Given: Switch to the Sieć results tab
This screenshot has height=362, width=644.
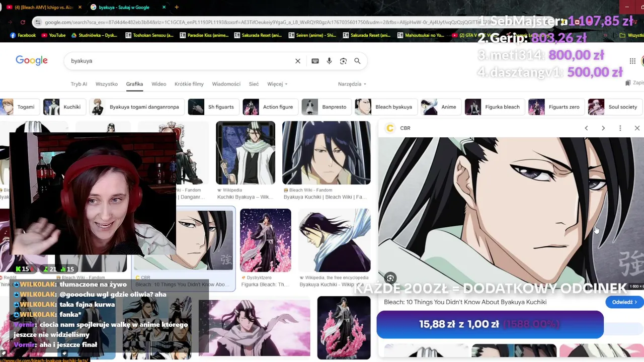Looking at the screenshot, I should tap(254, 84).
